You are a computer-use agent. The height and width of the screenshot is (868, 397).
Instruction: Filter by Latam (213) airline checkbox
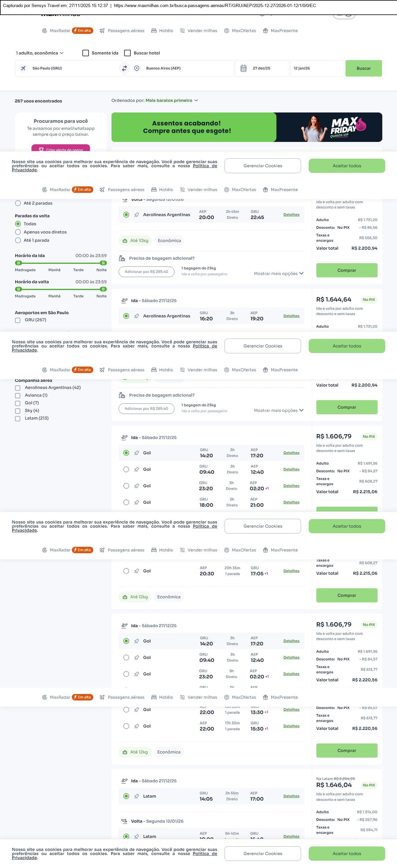[18, 418]
